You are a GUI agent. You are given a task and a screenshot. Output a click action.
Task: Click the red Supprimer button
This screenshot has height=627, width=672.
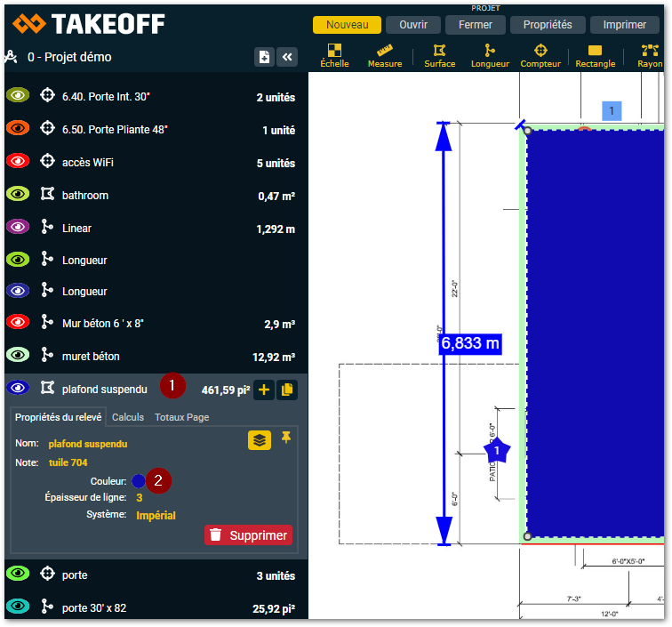[248, 535]
